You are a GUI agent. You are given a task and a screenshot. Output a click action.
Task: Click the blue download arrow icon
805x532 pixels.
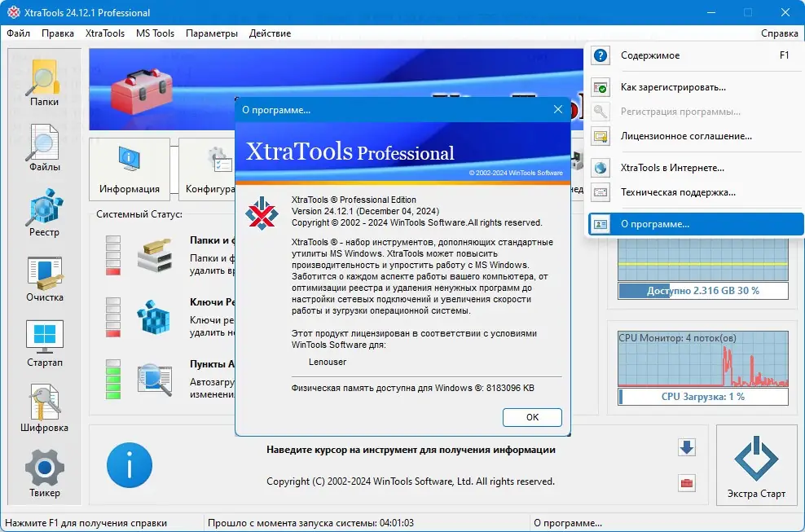pyautogui.click(x=687, y=447)
